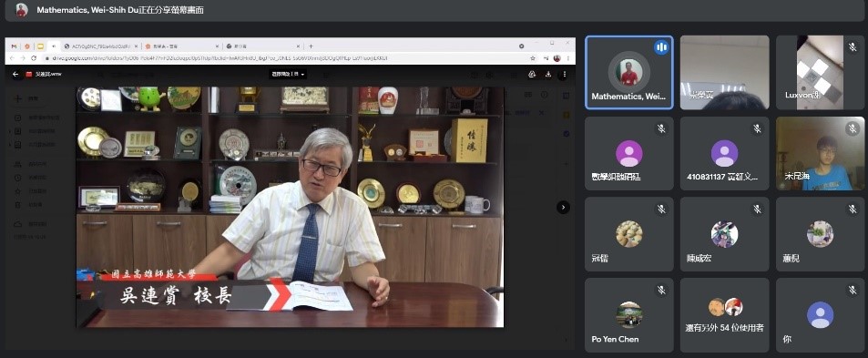Click muted microphone icon on Luxvon tile
Screen dimensions: 868x358
(x=853, y=48)
